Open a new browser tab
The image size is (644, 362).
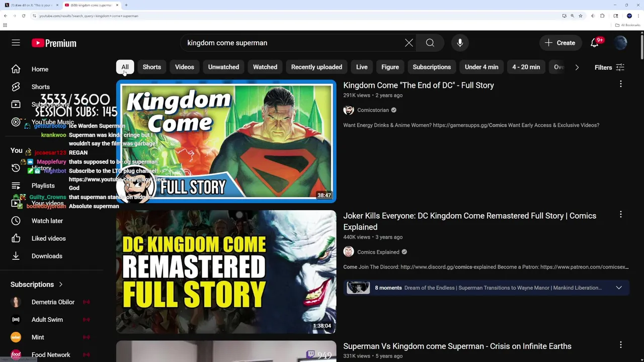pos(126,5)
